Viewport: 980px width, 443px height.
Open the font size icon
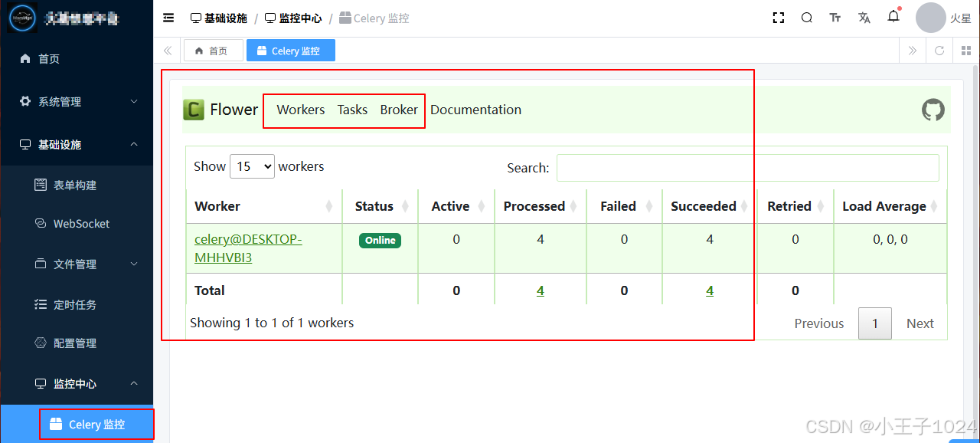pos(835,18)
